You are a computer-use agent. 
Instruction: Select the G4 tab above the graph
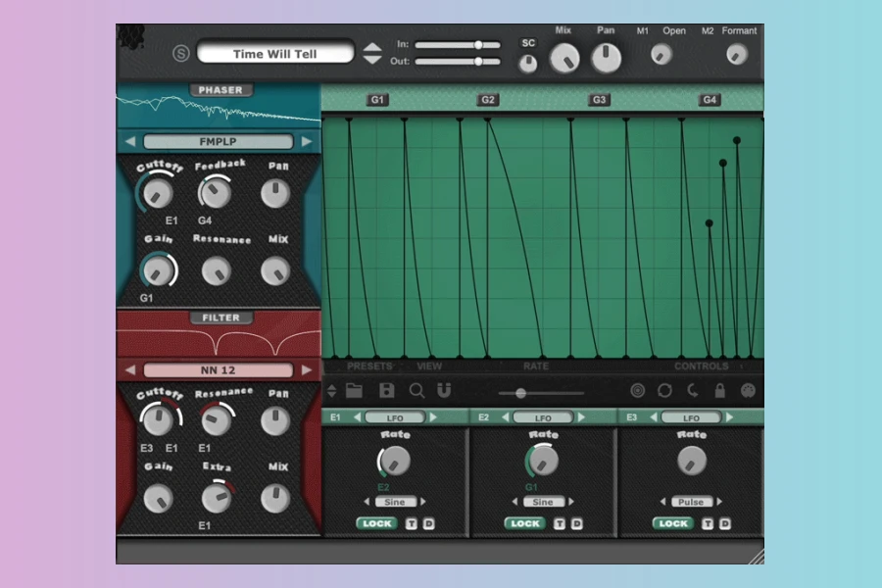(x=710, y=100)
